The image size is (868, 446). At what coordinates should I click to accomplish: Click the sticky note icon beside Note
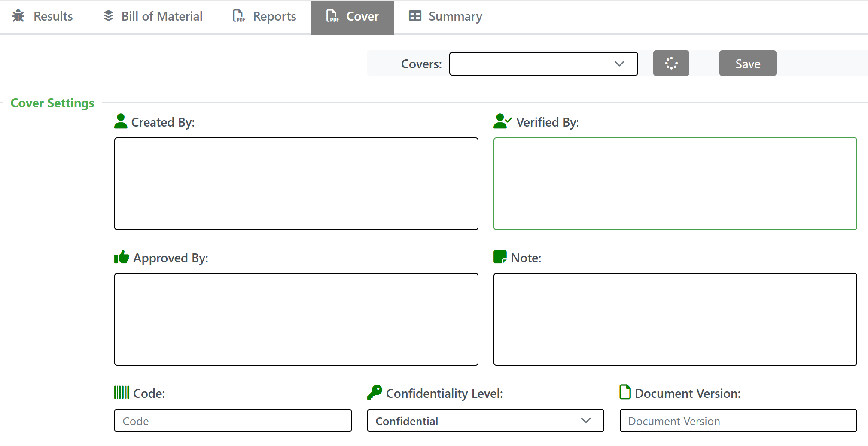500,257
